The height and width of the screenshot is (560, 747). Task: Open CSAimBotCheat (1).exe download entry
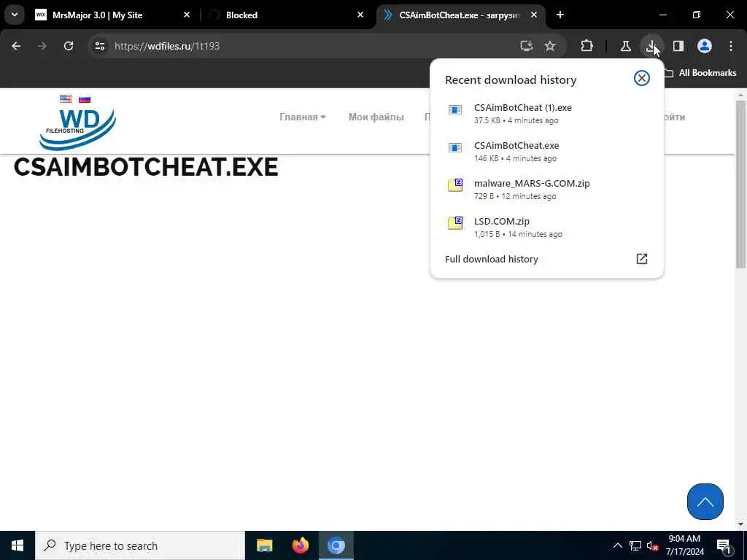click(x=546, y=113)
